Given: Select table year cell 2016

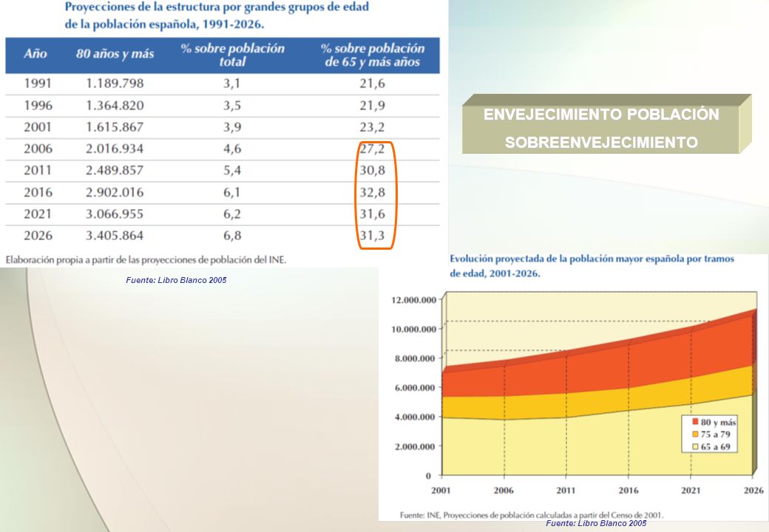Looking at the screenshot, I should [x=38, y=192].
